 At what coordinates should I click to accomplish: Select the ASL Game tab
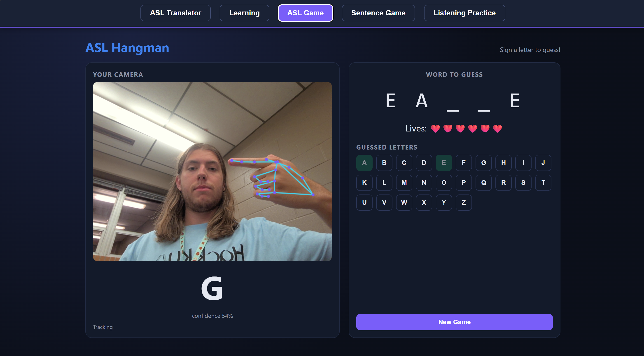pyautogui.click(x=305, y=13)
